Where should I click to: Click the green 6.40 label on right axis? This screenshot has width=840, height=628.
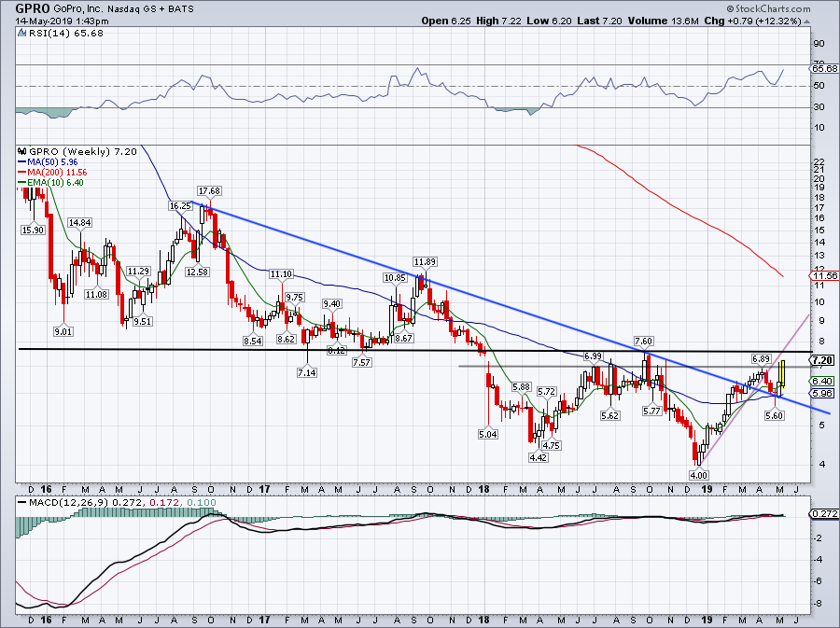click(822, 382)
